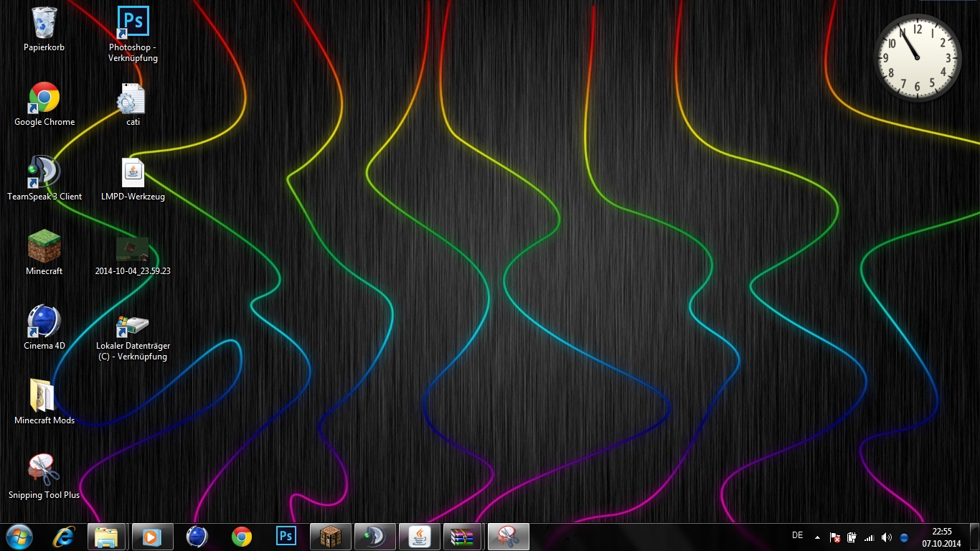The height and width of the screenshot is (551, 980).
Task: Open the taskbar clock showing 22:55
Action: pos(941,537)
